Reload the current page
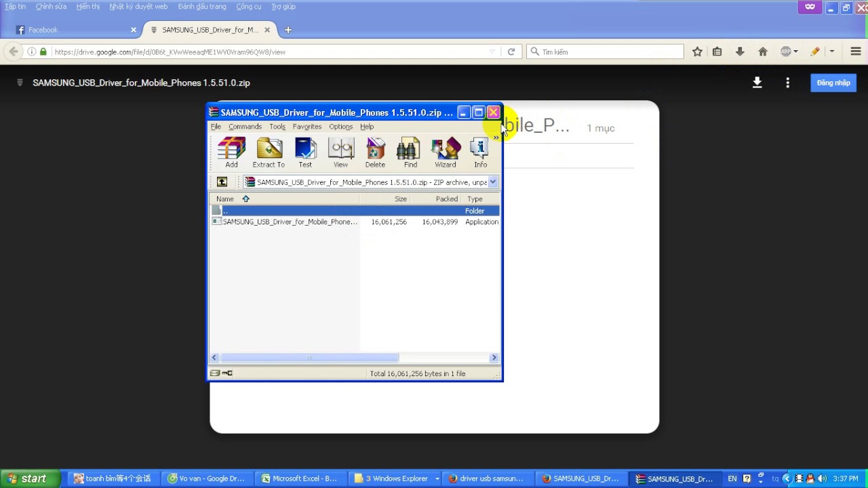 click(511, 52)
